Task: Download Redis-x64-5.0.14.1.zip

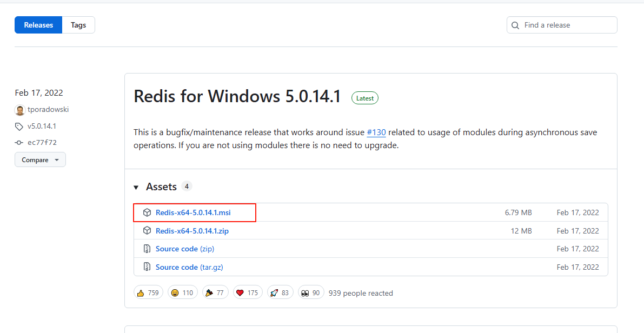Action: 192,231
